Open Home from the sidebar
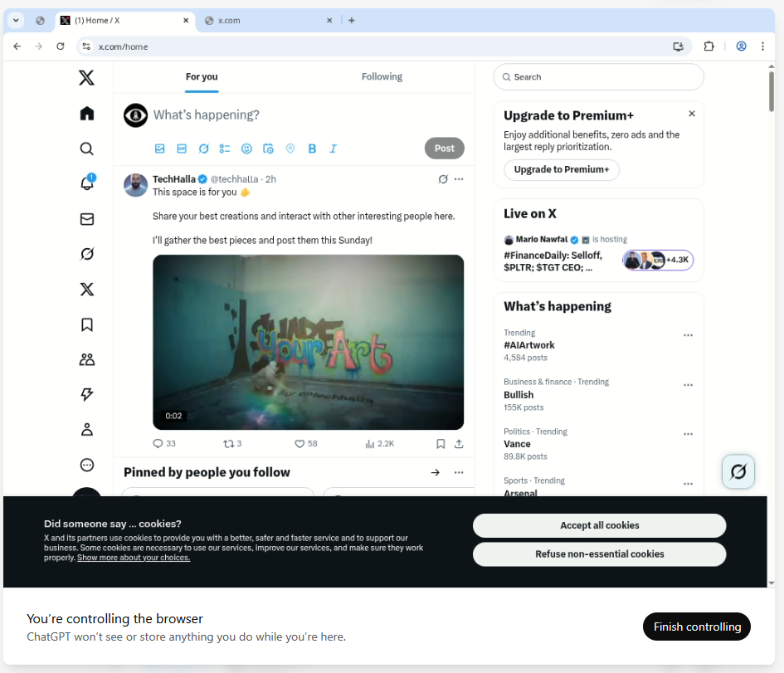The image size is (784, 673). coord(87,114)
